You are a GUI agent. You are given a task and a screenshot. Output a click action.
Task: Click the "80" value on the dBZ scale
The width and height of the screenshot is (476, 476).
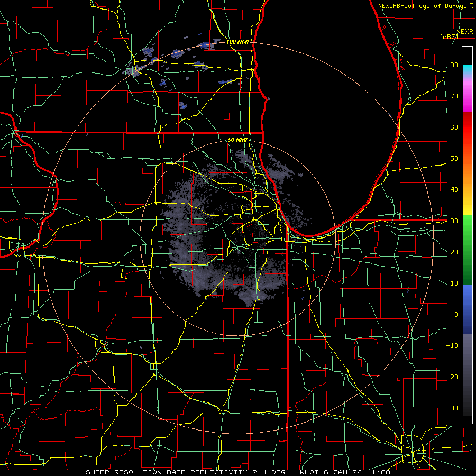pyautogui.click(x=454, y=65)
